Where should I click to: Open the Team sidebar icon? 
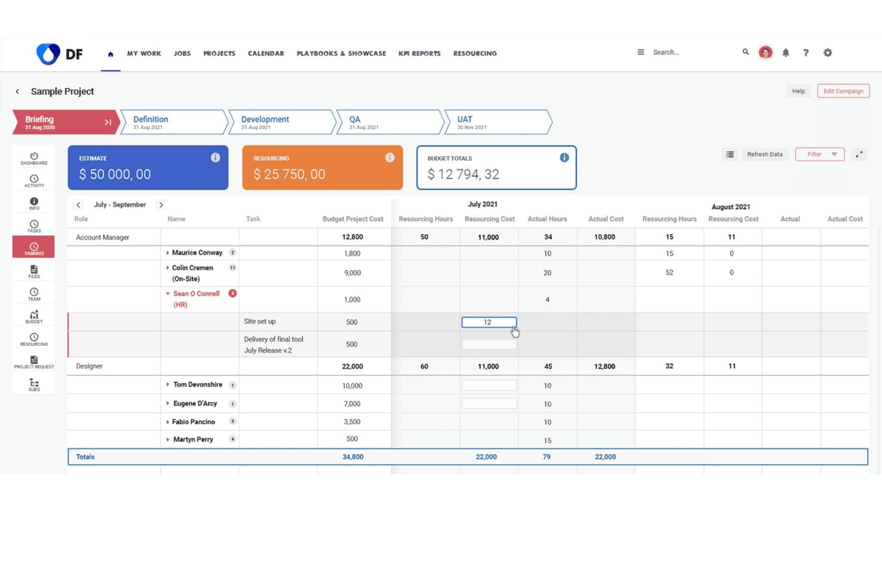click(x=34, y=293)
